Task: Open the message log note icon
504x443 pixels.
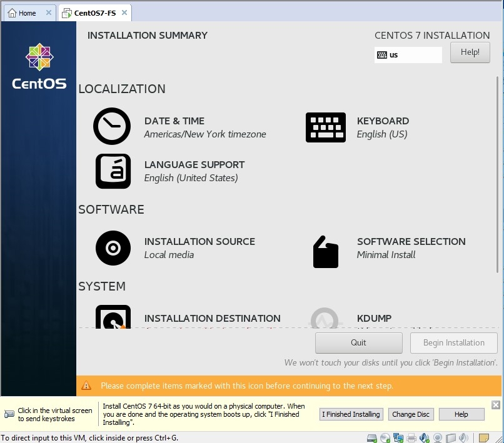Action: pyautogui.click(x=484, y=437)
